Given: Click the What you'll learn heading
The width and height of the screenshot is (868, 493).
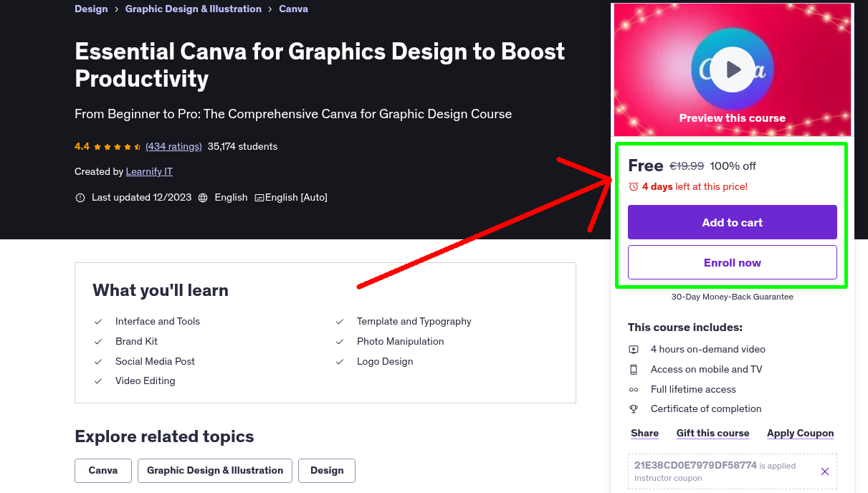Looking at the screenshot, I should click(161, 291).
